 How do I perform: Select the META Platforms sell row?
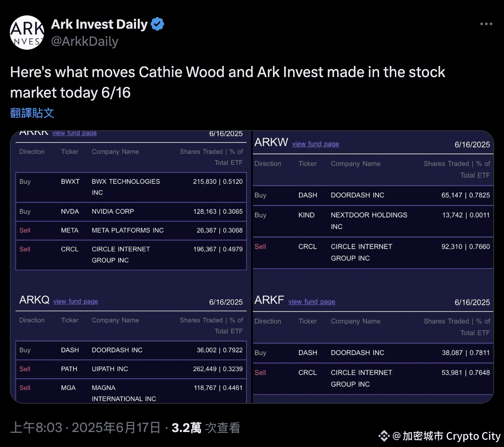point(131,231)
